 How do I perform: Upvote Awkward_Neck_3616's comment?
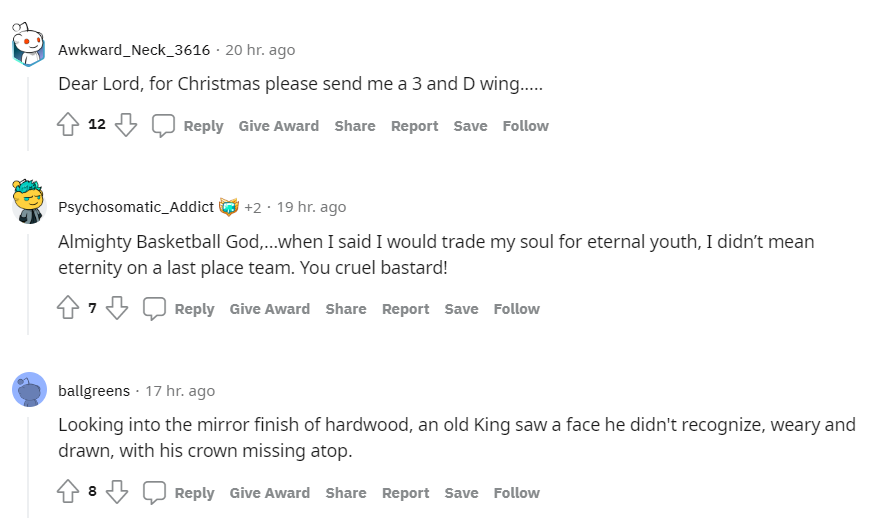tap(68, 125)
